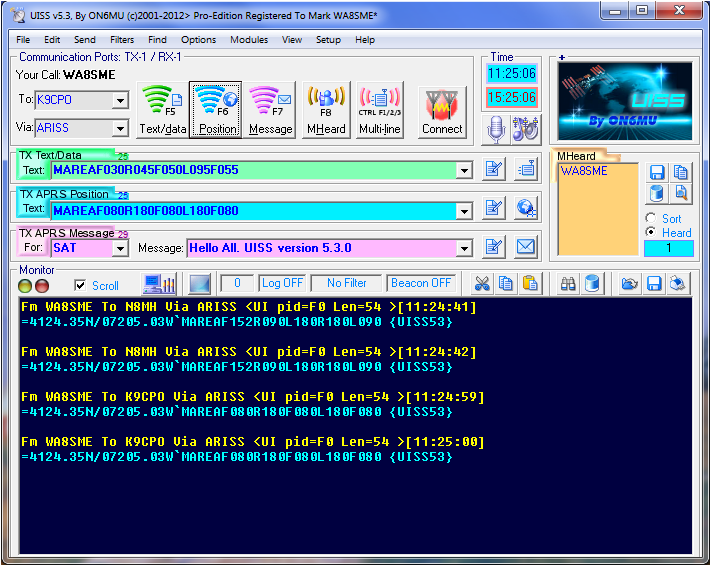Toggle the Scroll checkbox in Monitor
Screen dimensions: 711x566
(81, 285)
